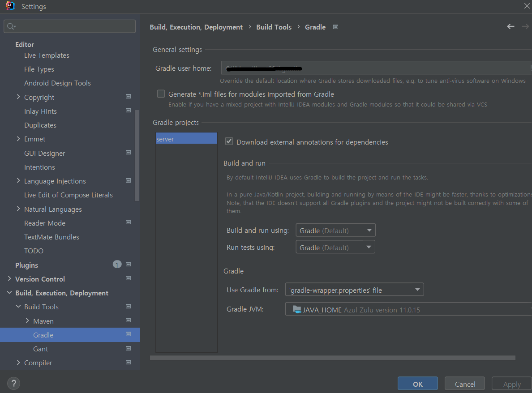The image size is (532, 393).
Task: Go back using the left arrow icon
Action: click(511, 26)
